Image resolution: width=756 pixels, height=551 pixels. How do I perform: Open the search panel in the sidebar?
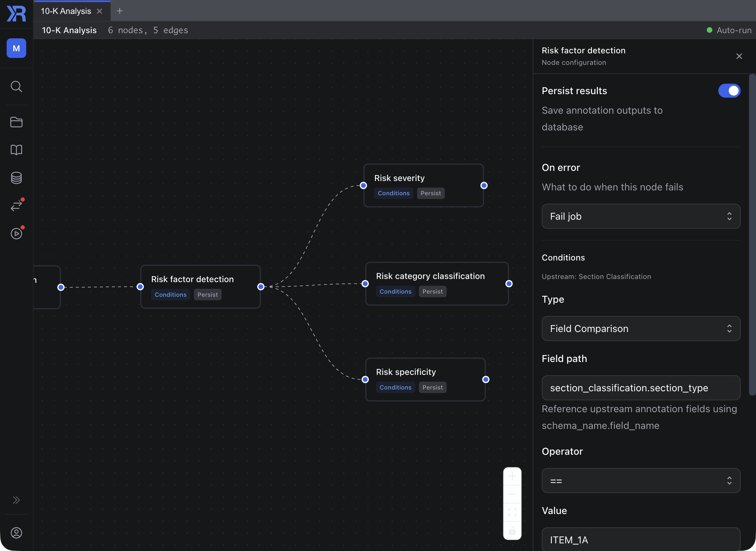coord(16,86)
